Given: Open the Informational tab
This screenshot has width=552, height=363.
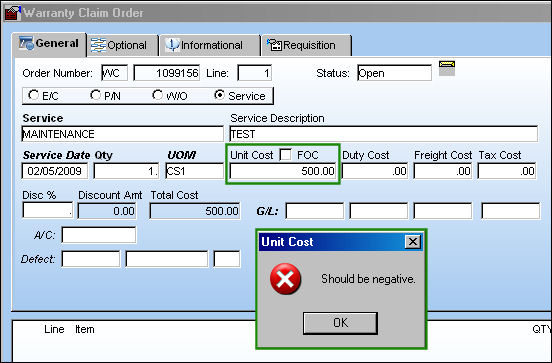Looking at the screenshot, I should (210, 45).
